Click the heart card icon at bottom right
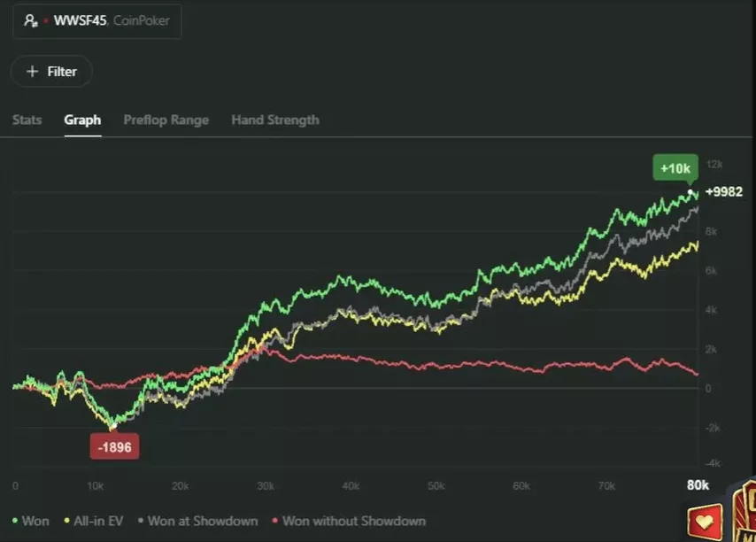 tap(705, 523)
